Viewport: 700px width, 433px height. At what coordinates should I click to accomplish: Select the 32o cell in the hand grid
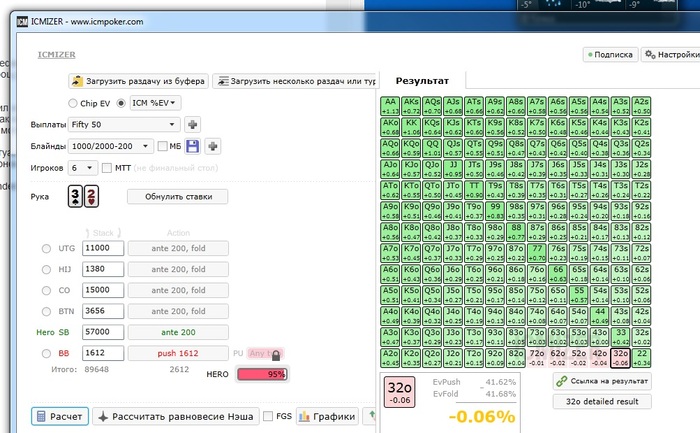coord(621,358)
